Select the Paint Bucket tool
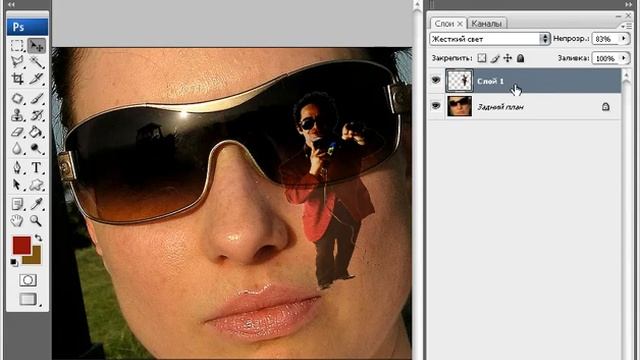The height and width of the screenshot is (360, 640). point(36,132)
